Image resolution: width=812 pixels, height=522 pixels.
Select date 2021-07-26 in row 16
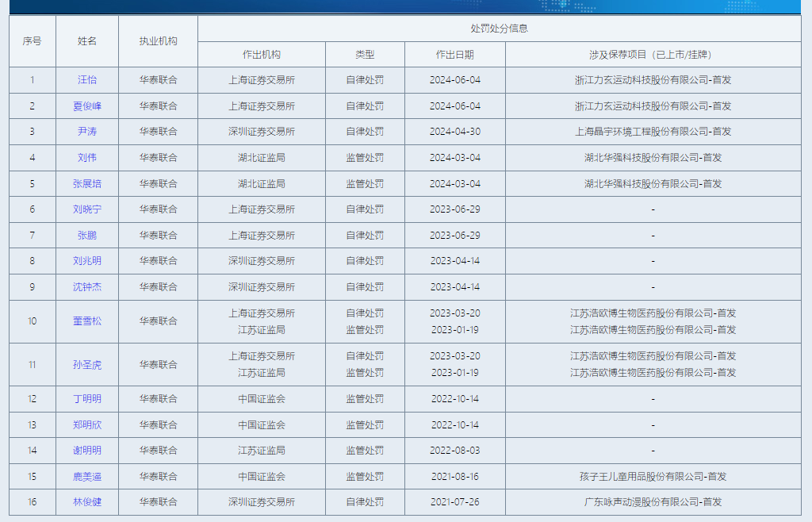tap(454, 502)
